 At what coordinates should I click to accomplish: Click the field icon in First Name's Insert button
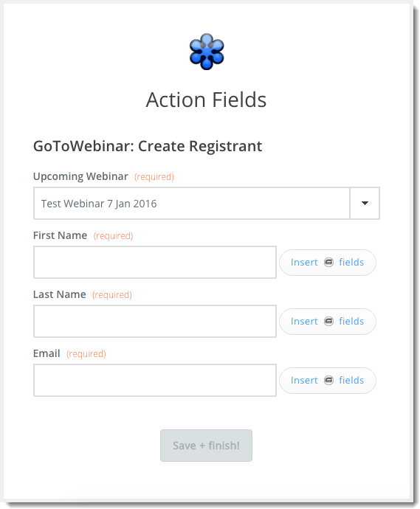(328, 263)
